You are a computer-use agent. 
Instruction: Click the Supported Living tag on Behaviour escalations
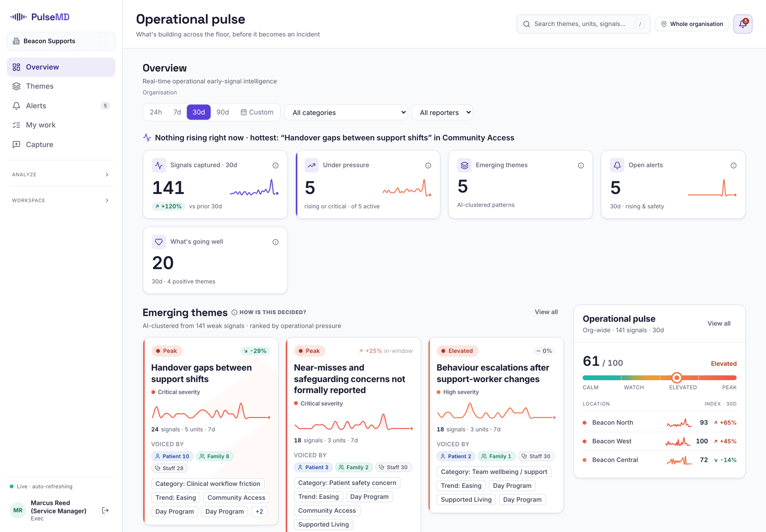pos(466,500)
